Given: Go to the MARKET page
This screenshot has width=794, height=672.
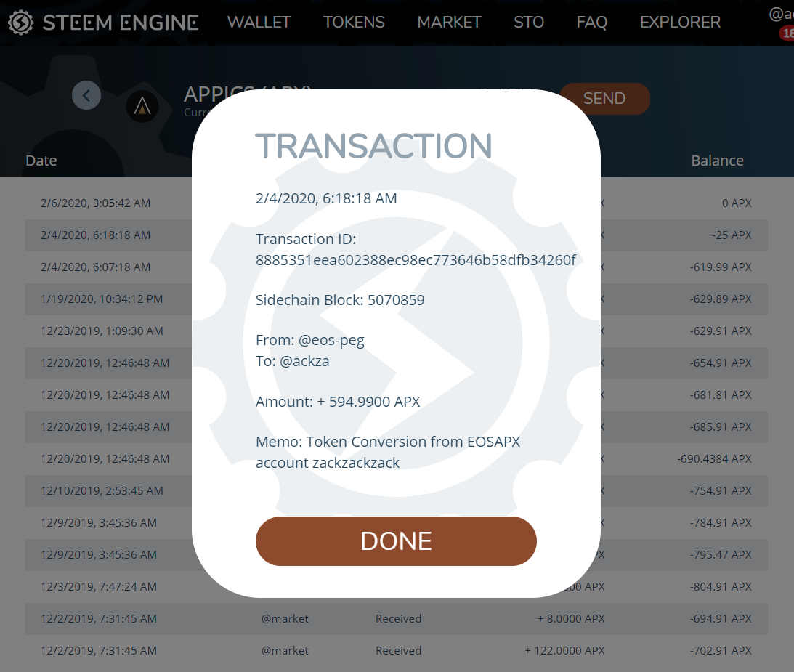Looking at the screenshot, I should 449,23.
